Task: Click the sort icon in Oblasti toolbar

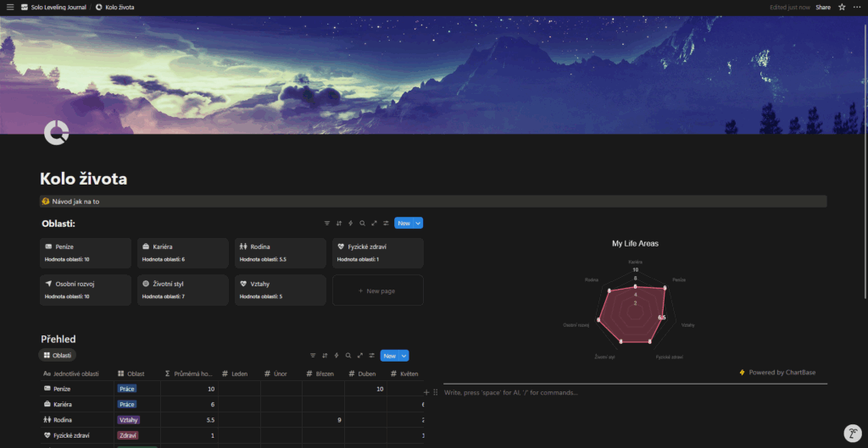Action: 339,224
